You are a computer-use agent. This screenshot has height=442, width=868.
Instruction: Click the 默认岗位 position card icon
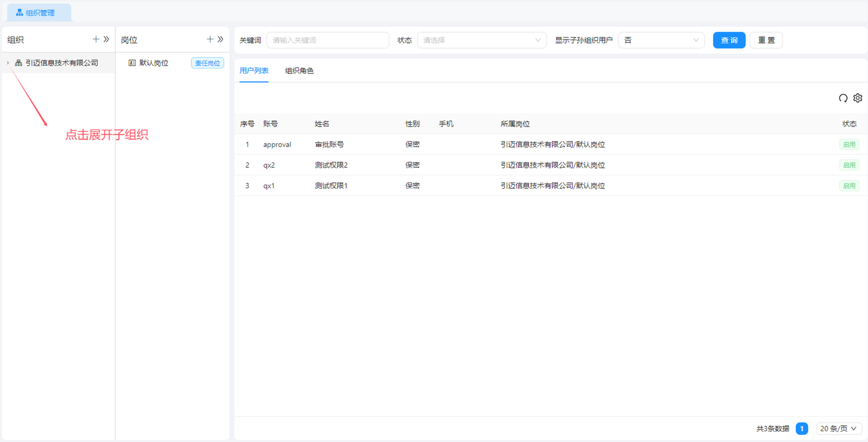point(132,63)
